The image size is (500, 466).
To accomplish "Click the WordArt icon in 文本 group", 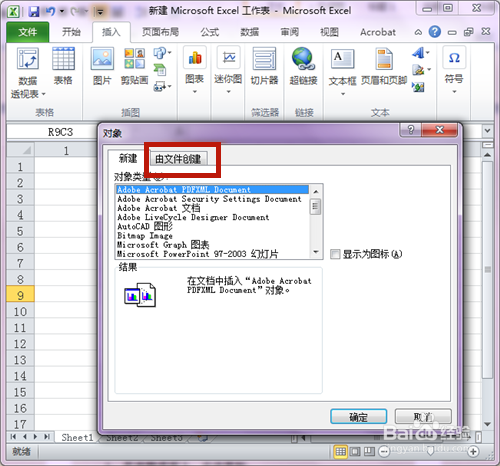I will click(418, 53).
